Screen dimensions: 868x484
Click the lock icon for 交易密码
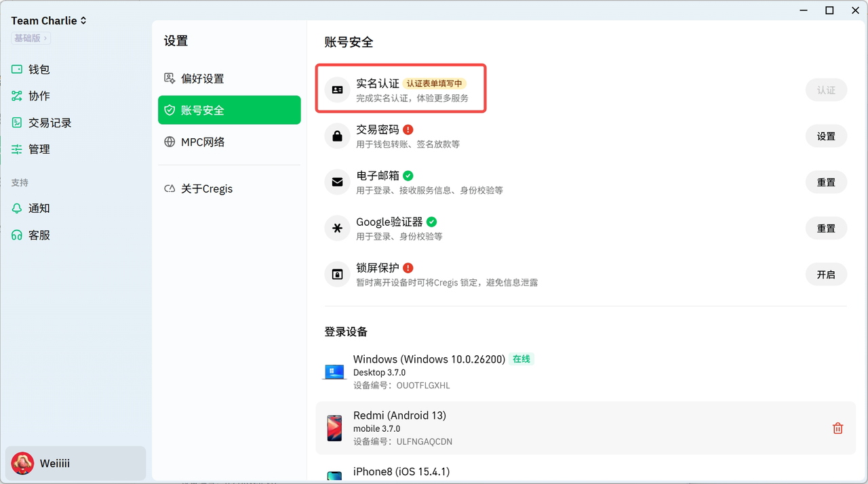tap(337, 136)
